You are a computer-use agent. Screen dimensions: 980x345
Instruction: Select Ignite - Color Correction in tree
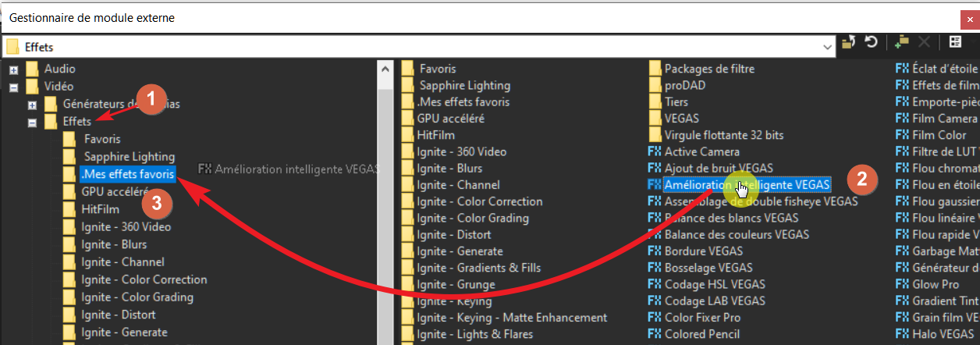[x=144, y=279]
